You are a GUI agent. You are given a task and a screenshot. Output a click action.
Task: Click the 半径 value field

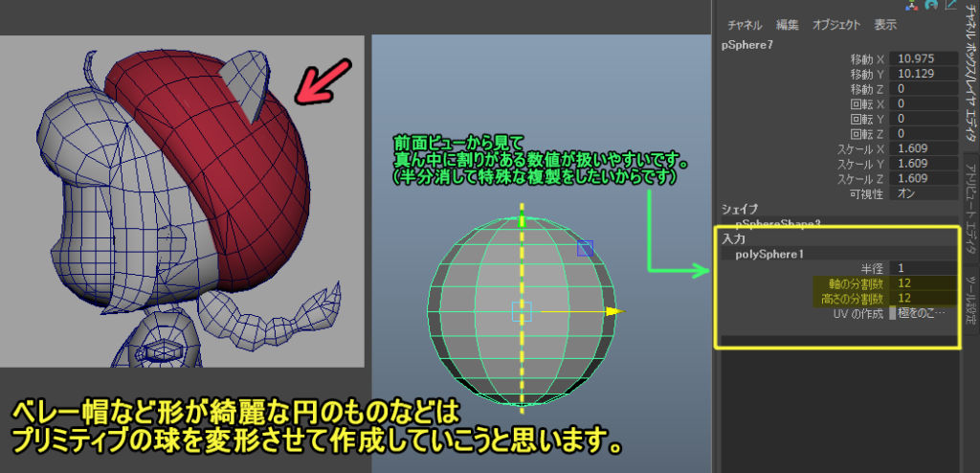point(924,268)
